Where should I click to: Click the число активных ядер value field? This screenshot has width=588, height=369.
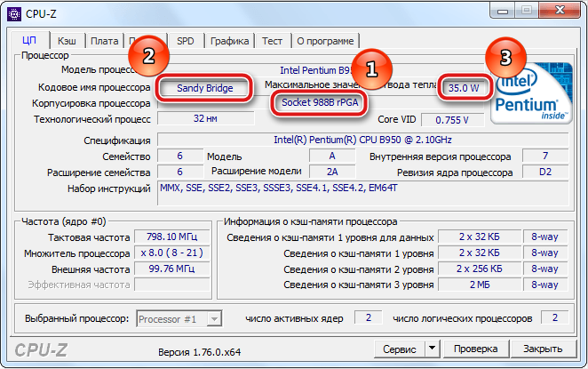[369, 317]
